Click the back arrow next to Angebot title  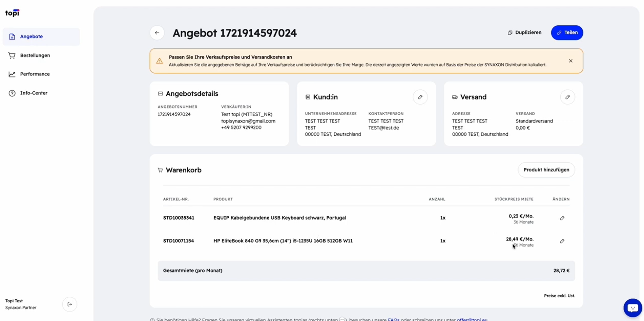point(157,33)
